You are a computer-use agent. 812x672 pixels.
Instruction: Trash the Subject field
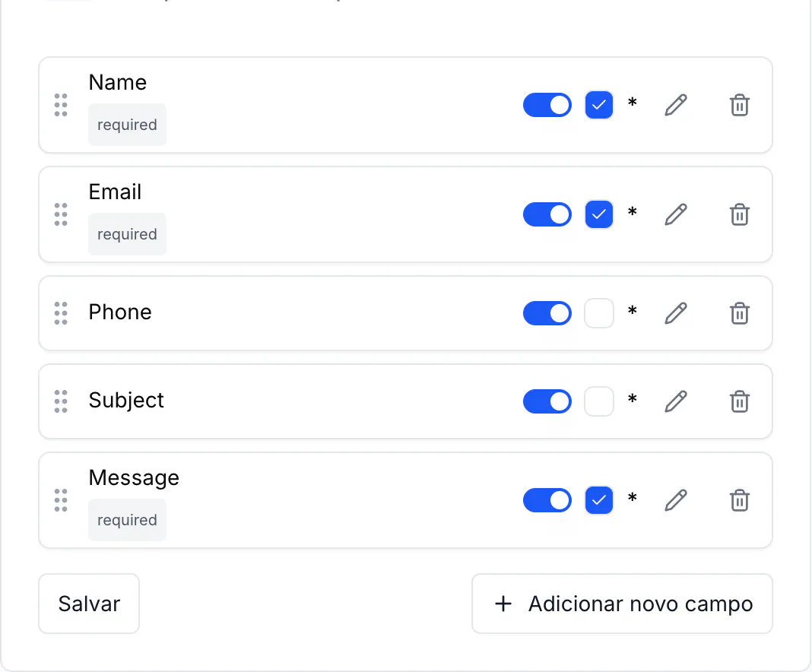[x=740, y=401]
